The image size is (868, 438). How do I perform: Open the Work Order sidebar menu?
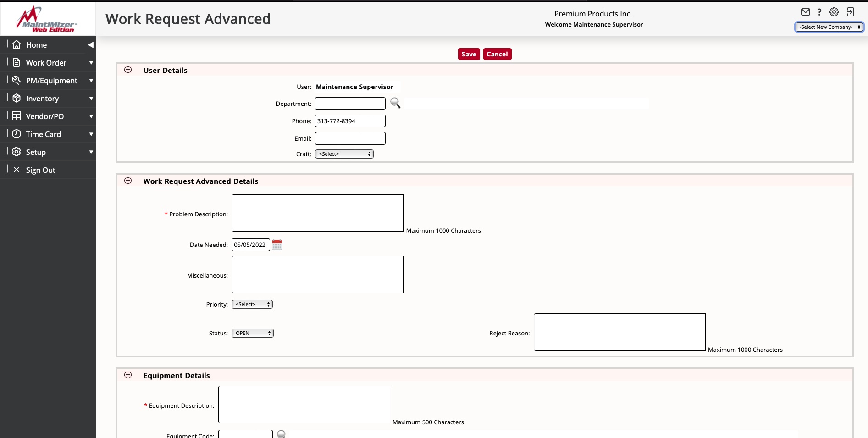pos(46,62)
